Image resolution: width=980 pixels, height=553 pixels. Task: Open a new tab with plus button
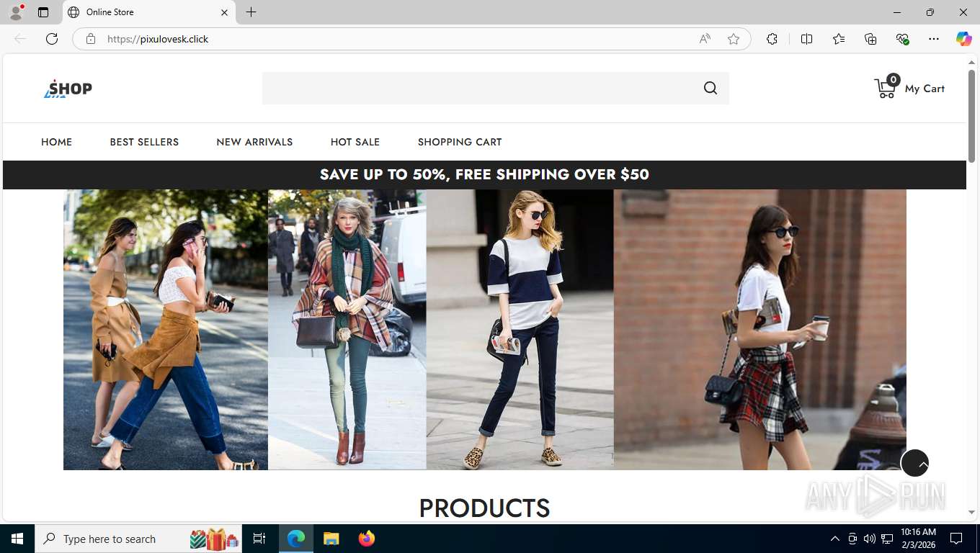coord(251,12)
